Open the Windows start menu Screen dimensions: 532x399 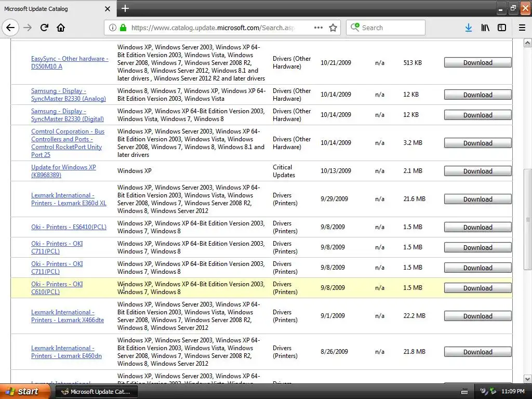pyautogui.click(x=24, y=392)
